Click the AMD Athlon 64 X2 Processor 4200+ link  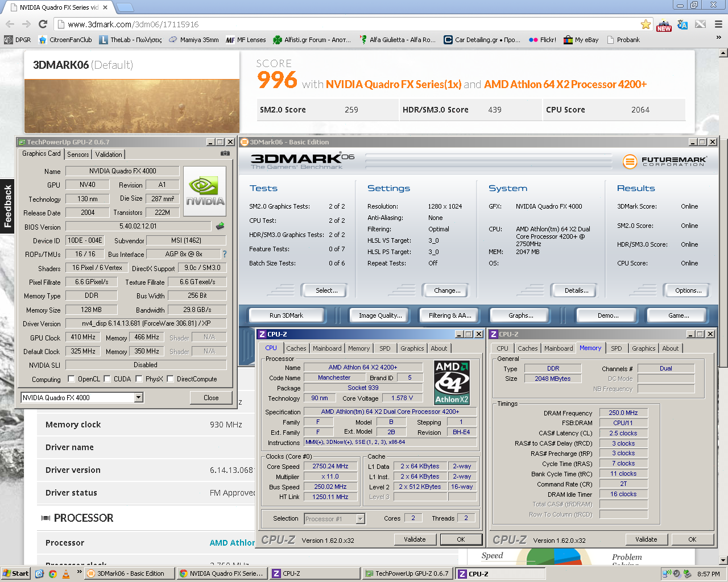565,84
